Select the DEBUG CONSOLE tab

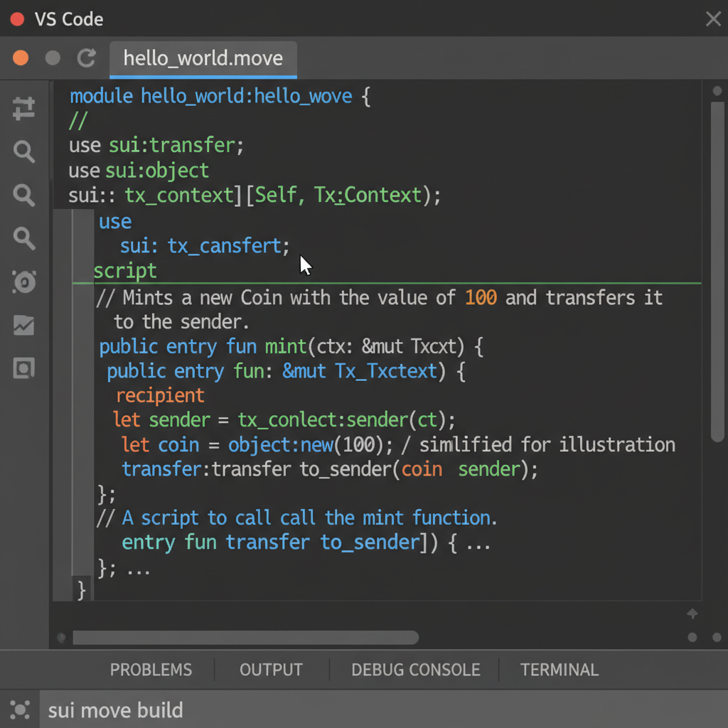[415, 669]
